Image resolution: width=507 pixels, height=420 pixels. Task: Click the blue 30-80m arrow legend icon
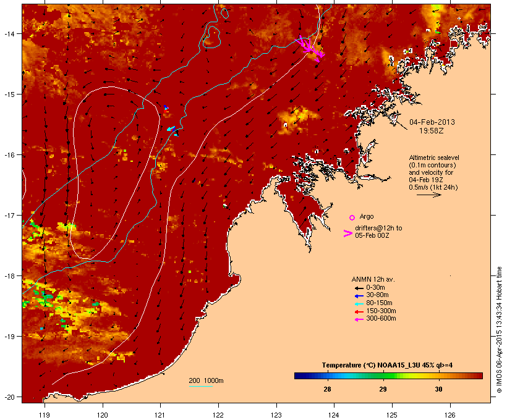coord(359,296)
